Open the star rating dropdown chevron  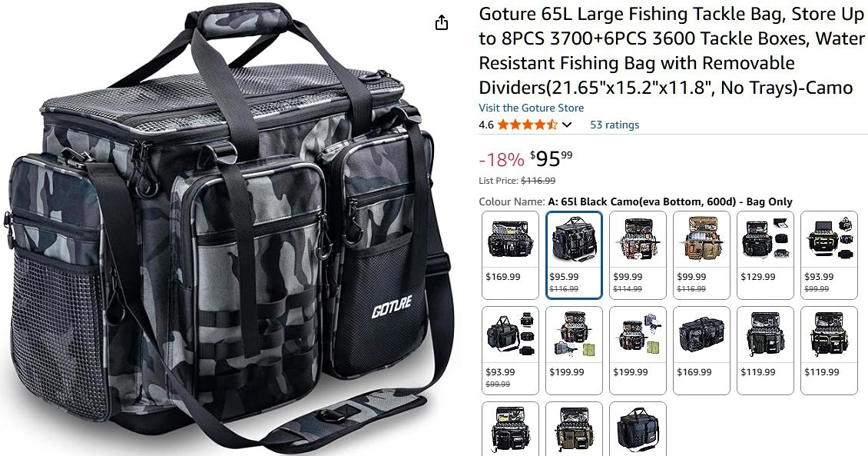click(567, 125)
